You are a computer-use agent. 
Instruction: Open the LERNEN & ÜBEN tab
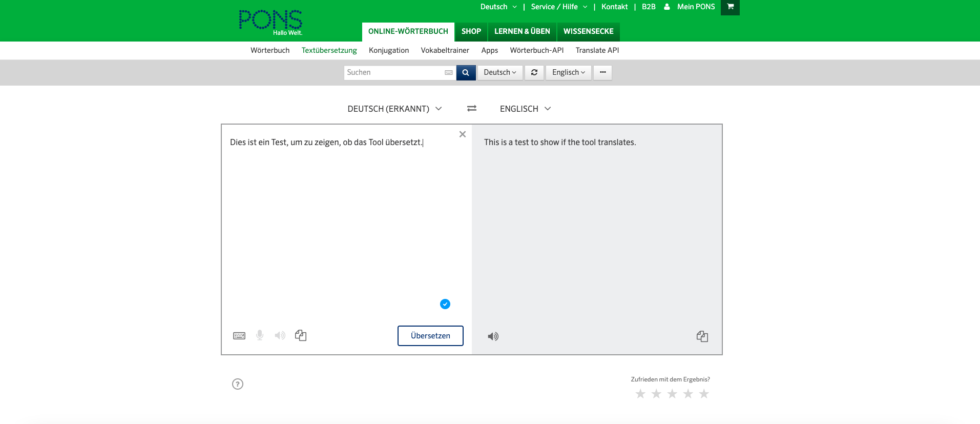[x=522, y=32]
